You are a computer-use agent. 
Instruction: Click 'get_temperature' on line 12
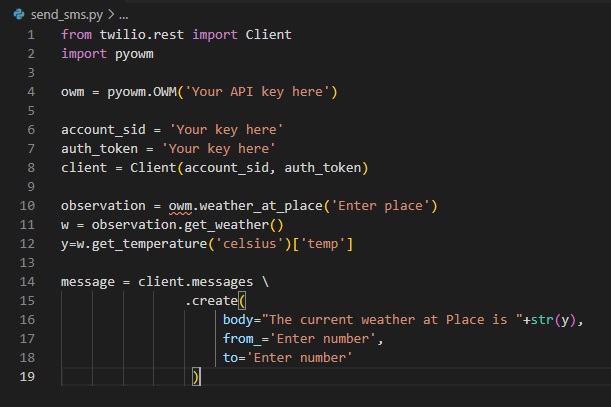click(x=149, y=244)
